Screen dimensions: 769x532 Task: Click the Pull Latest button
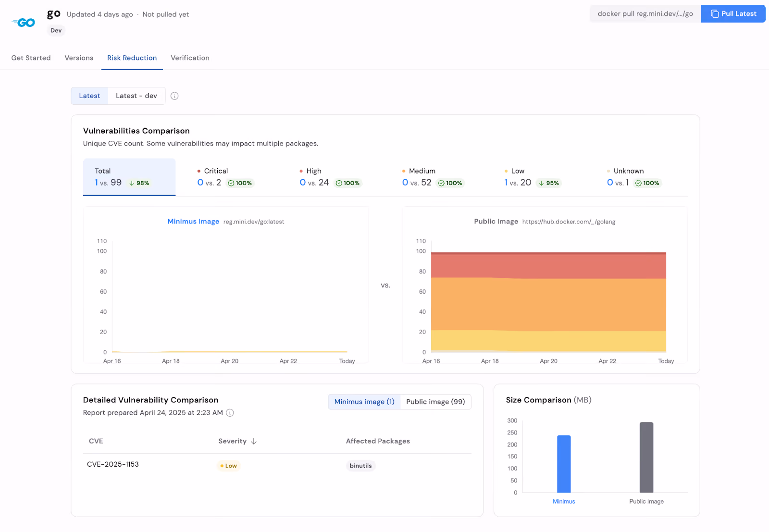point(733,14)
